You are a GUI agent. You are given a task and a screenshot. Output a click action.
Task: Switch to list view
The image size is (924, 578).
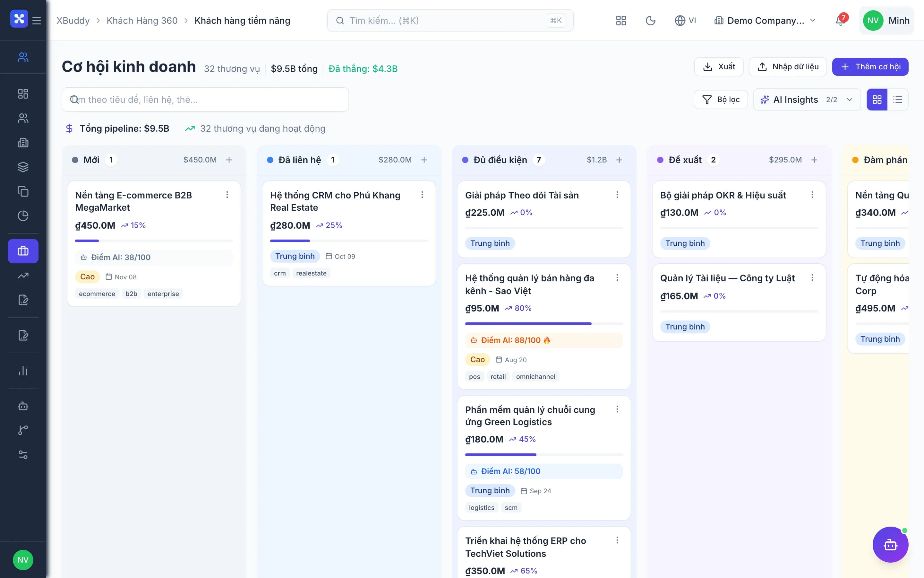[898, 100]
